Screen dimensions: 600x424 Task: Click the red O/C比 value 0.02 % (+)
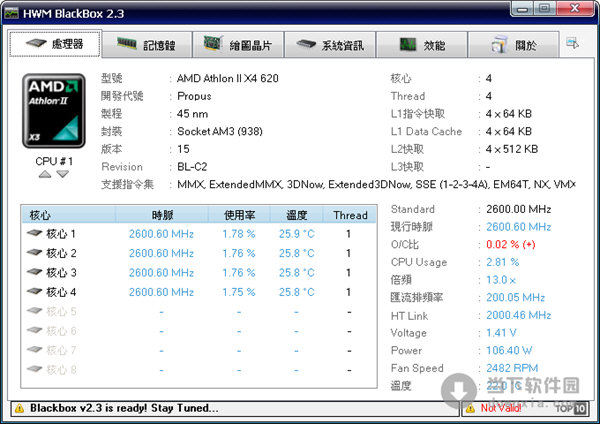pos(510,245)
